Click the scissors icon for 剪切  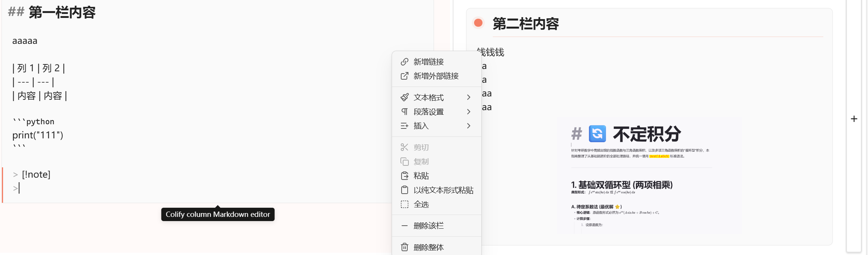(x=405, y=147)
